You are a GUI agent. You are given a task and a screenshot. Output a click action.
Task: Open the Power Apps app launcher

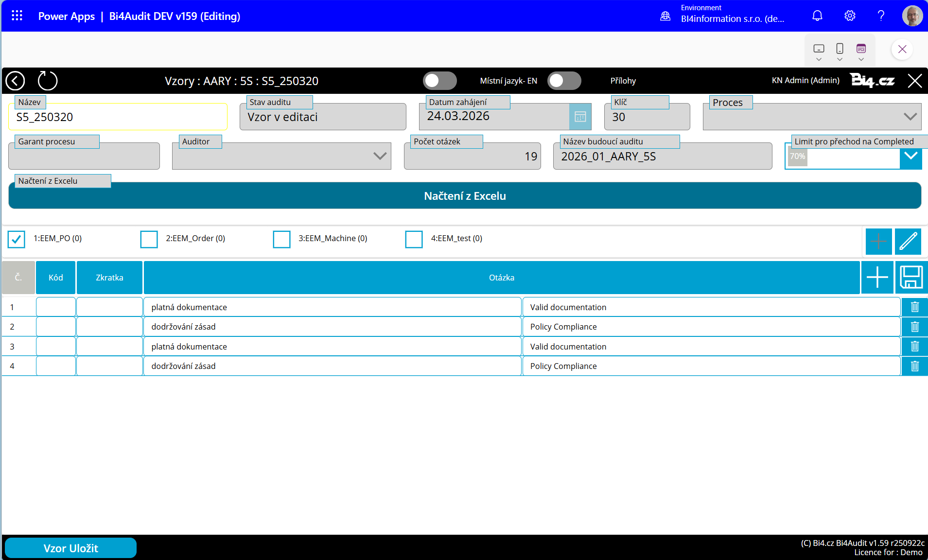tap(17, 16)
